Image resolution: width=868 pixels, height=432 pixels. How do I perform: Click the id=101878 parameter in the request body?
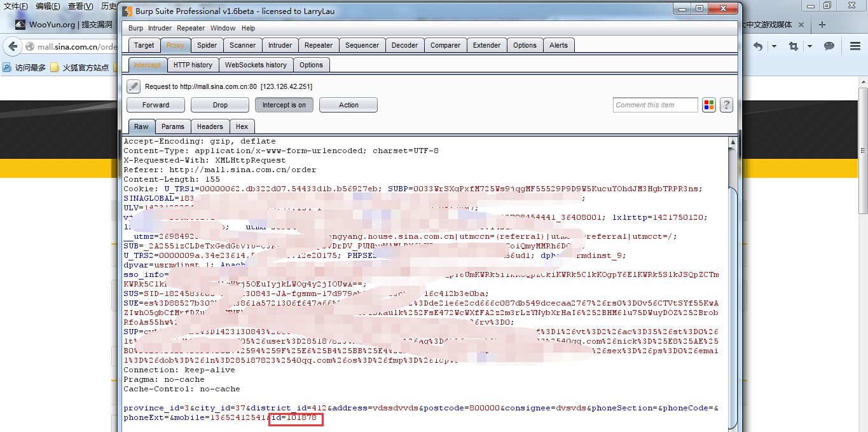294,417
